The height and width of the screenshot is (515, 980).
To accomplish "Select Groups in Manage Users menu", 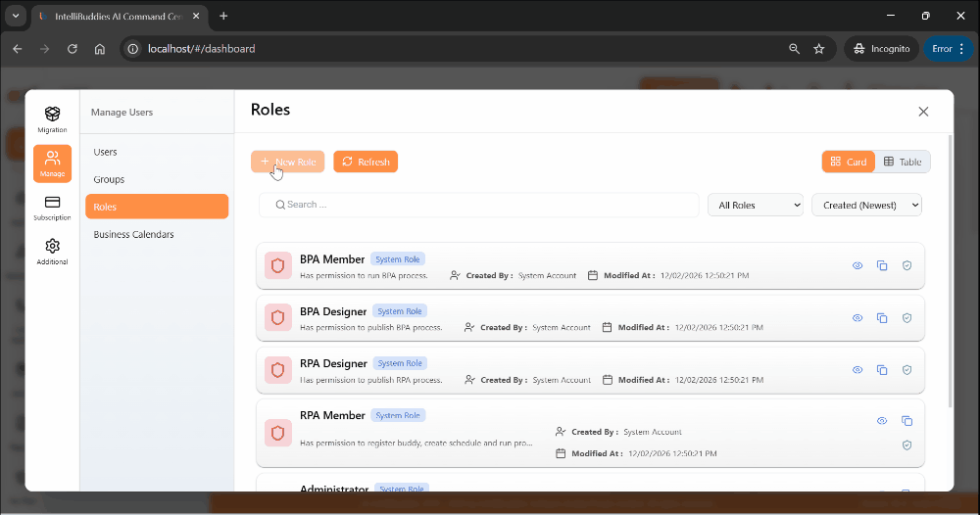I will point(109,179).
